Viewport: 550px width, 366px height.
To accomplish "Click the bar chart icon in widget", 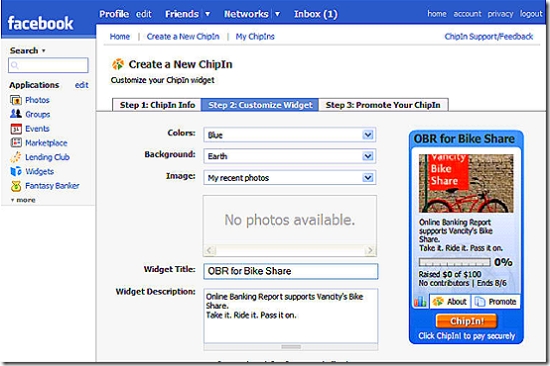I will tap(420, 301).
